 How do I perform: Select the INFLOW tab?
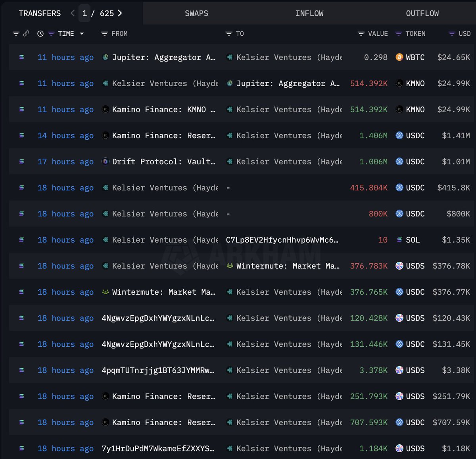[x=309, y=13]
